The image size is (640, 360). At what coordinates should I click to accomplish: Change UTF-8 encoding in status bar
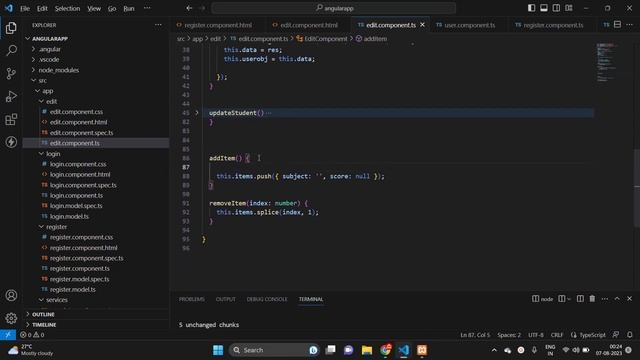(x=536, y=335)
